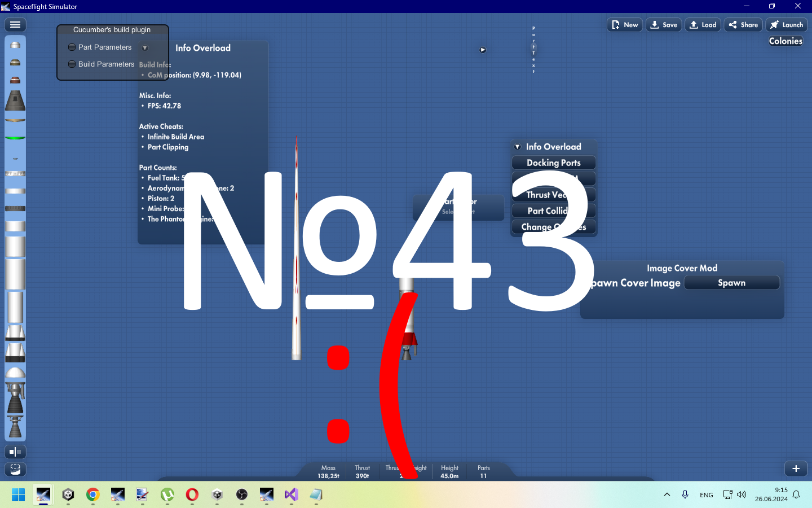Click the CoM position value text
This screenshot has height=508, width=812.
pos(195,75)
